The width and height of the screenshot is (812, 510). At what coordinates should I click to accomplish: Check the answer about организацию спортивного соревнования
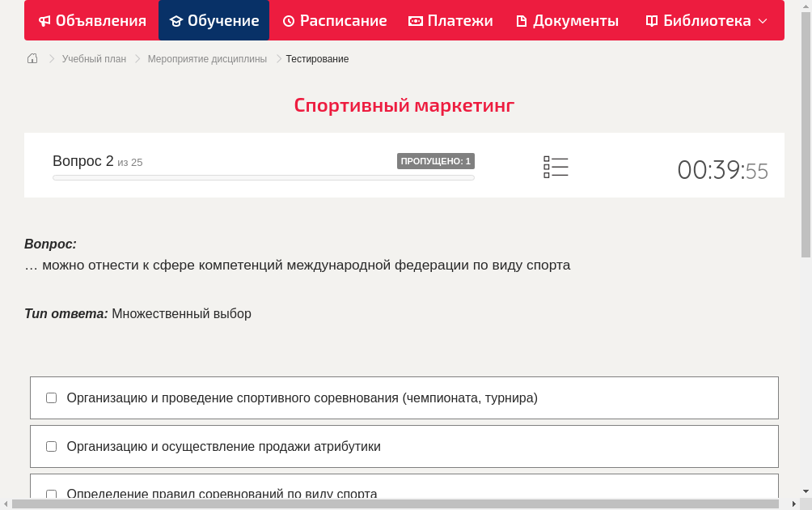[x=51, y=397]
